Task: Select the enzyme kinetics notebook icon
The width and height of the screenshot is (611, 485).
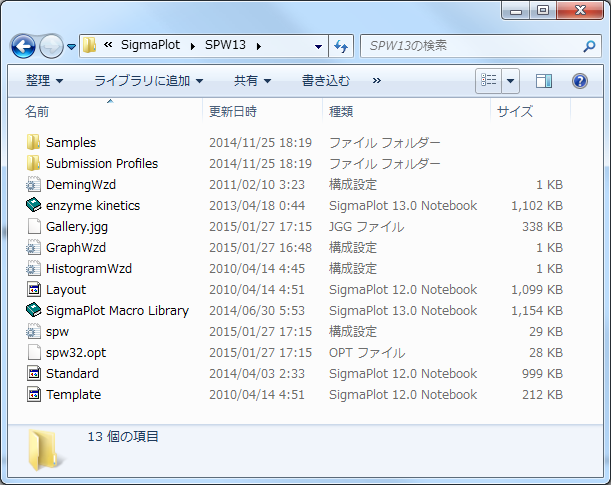Action: point(34,205)
